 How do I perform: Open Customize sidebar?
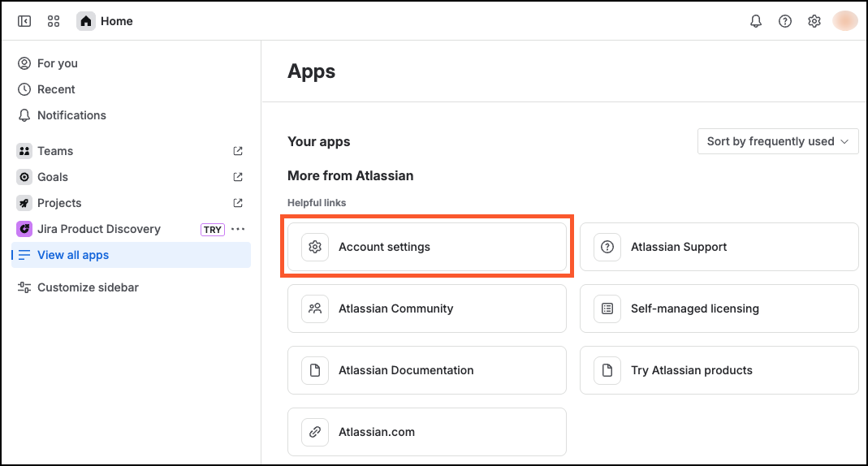pyautogui.click(x=88, y=287)
